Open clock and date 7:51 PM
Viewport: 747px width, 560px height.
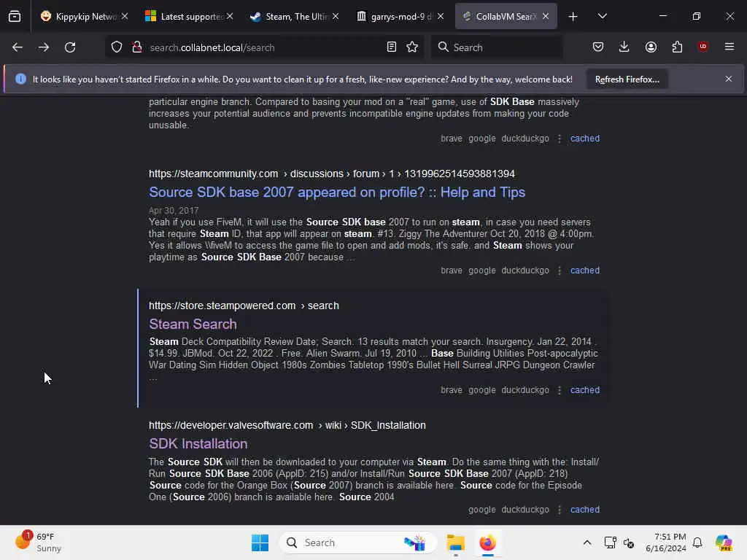pos(665,542)
